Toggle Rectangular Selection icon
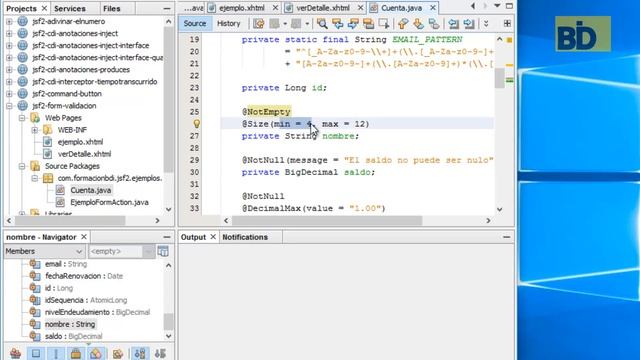Screen dimensions: 640x360 click(x=384, y=24)
